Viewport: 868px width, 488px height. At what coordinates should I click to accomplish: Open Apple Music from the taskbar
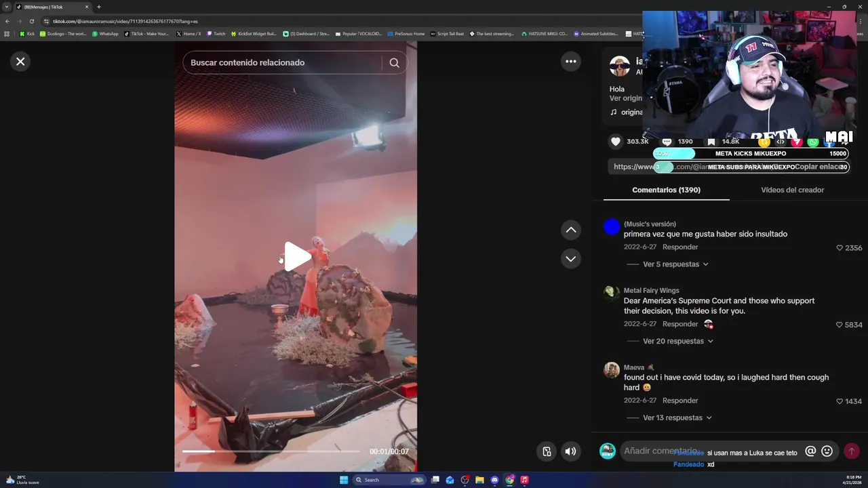click(524, 480)
